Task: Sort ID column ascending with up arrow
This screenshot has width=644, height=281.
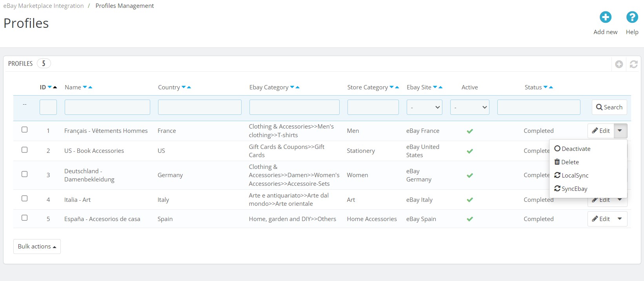Action: tap(55, 87)
